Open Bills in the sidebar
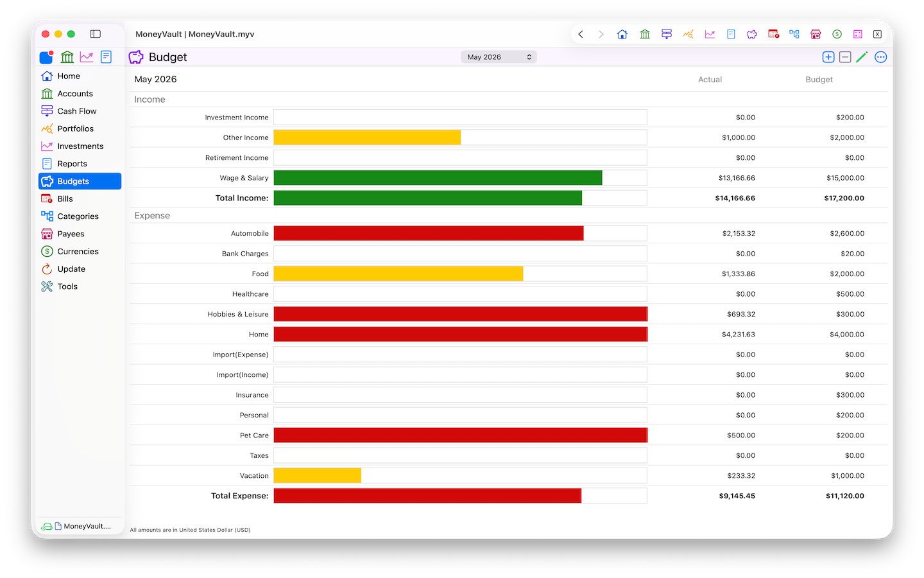 tap(80, 199)
